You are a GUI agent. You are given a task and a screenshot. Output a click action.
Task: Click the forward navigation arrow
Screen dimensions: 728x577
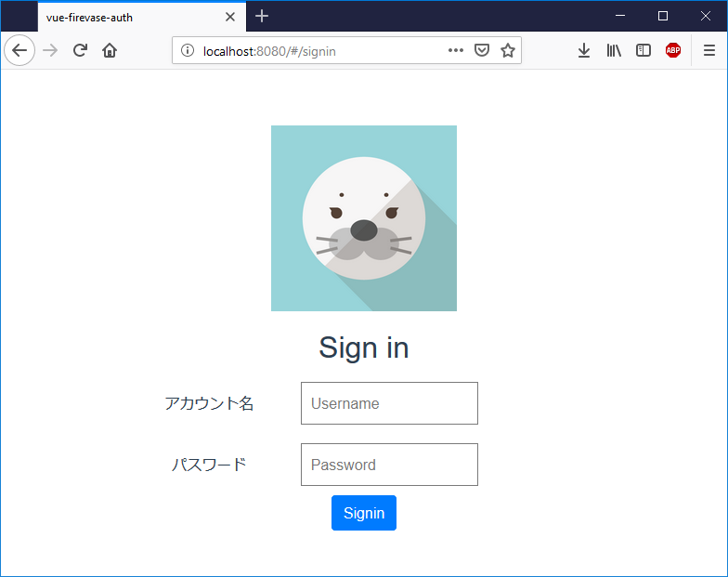pyautogui.click(x=50, y=50)
